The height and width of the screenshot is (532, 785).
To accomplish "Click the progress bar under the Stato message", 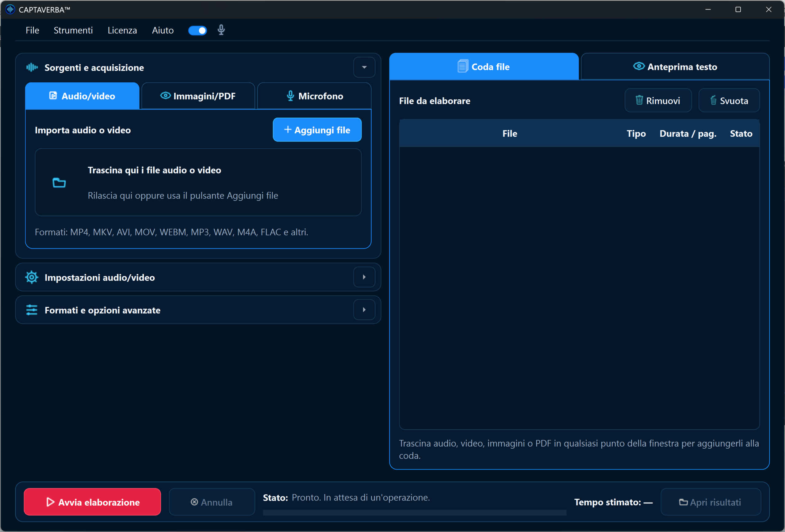I will [415, 512].
